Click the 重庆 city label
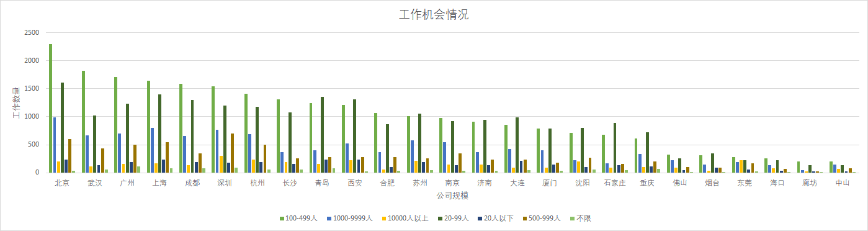 click(647, 183)
